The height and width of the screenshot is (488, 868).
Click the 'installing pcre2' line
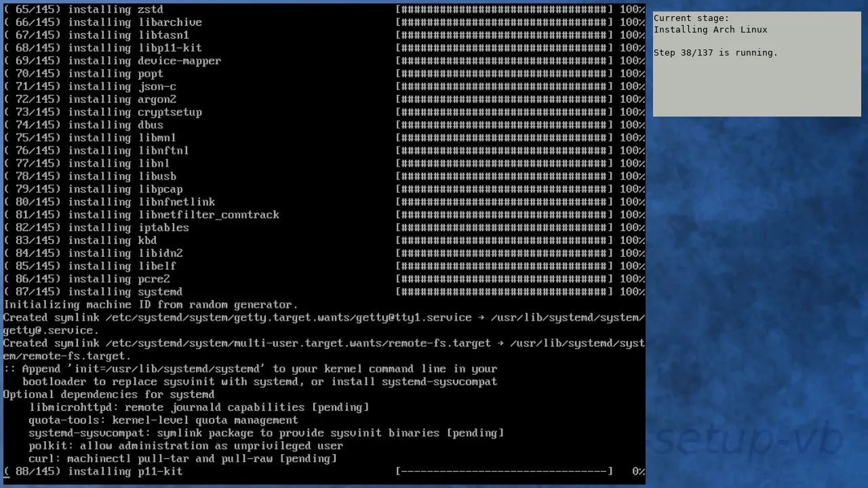pyautogui.click(x=324, y=280)
